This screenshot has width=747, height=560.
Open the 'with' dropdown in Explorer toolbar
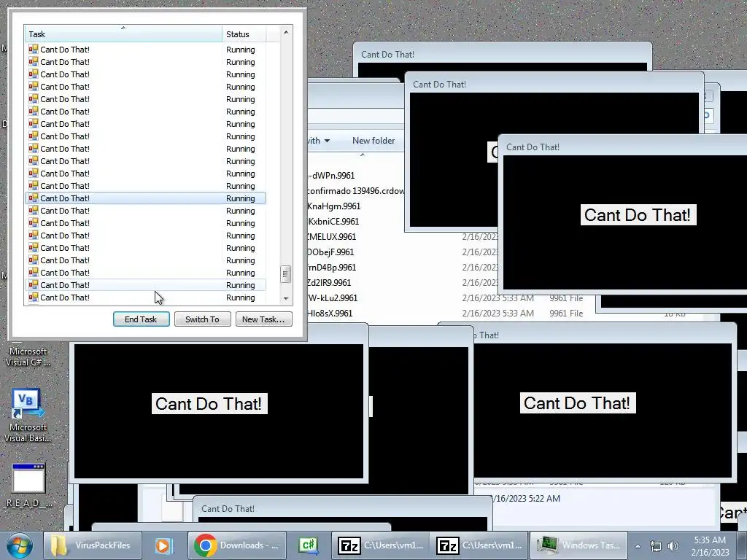(320, 141)
